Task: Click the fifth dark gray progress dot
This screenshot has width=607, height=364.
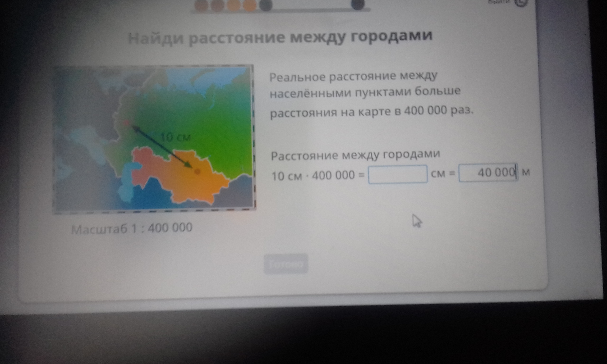Action: click(266, 5)
